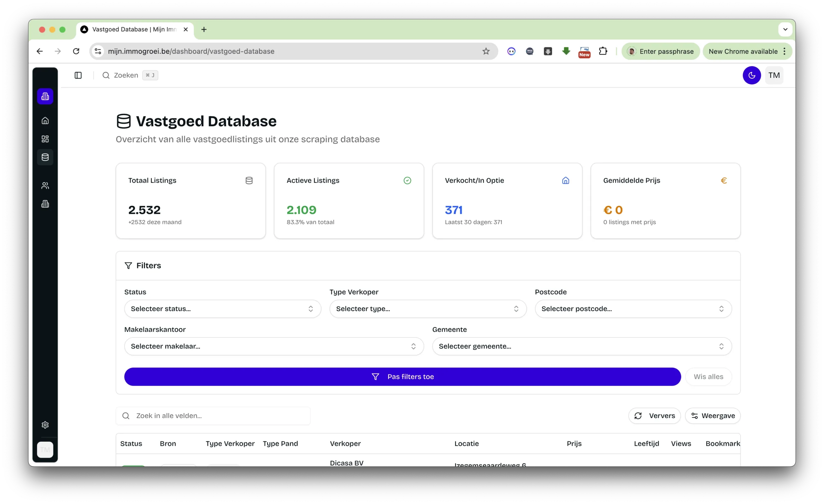Toggle dark mode with moon button
Viewport: 824px width, 504px height.
[752, 75]
